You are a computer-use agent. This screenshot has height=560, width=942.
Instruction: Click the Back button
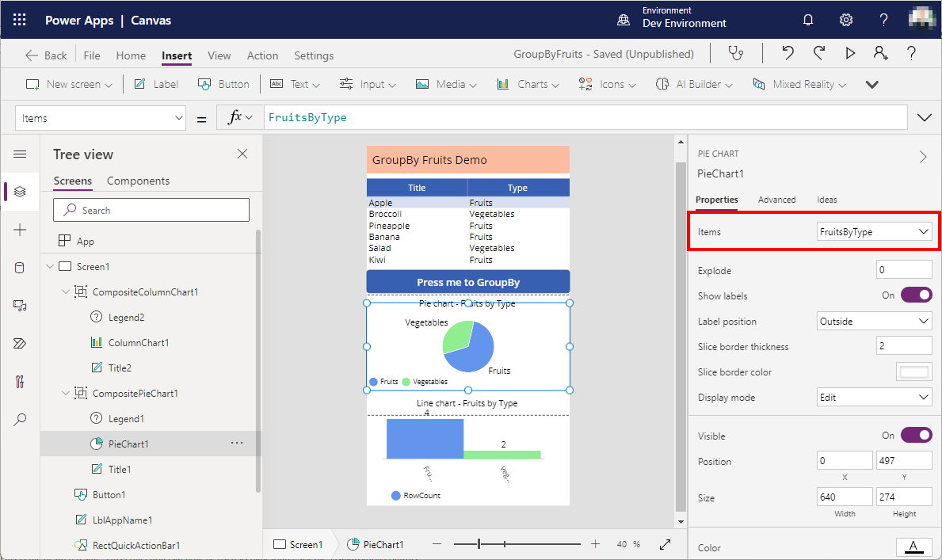pos(47,55)
